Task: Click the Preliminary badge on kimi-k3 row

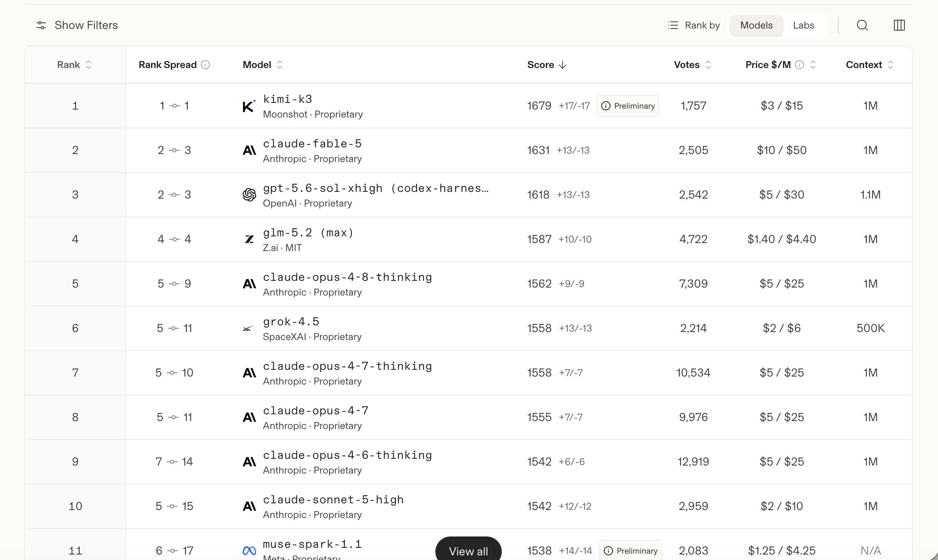Action: (628, 106)
